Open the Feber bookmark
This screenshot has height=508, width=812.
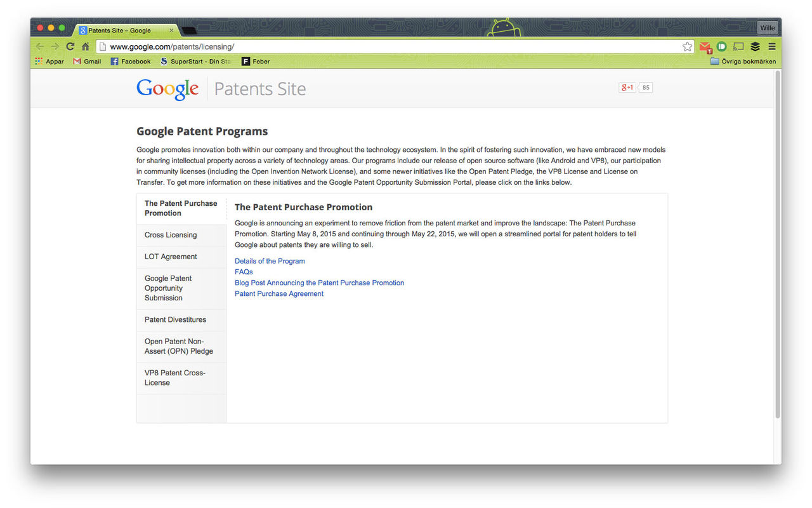point(256,62)
